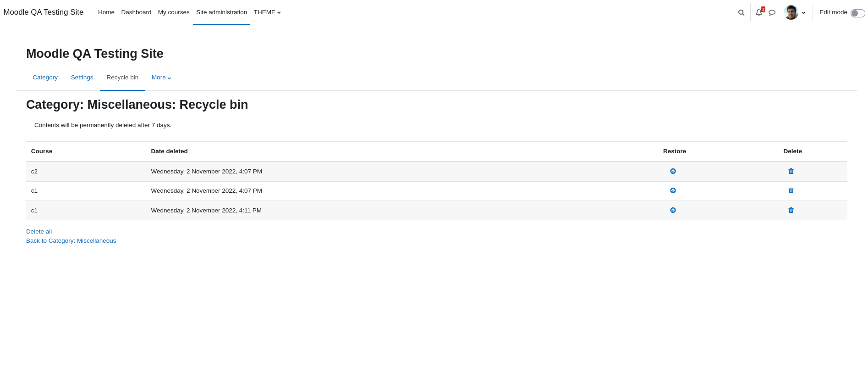Expand the user menu chevron
Image resolution: width=868 pixels, height=379 pixels.
pos(804,13)
